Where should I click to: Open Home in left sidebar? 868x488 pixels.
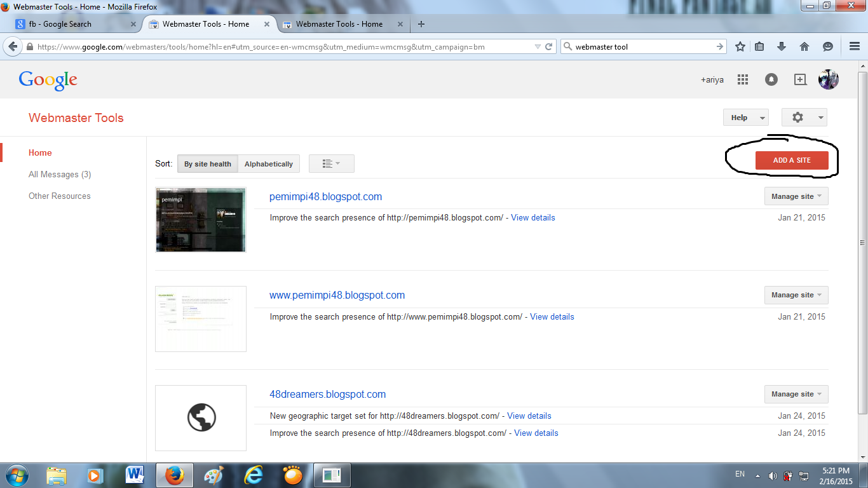click(x=40, y=152)
